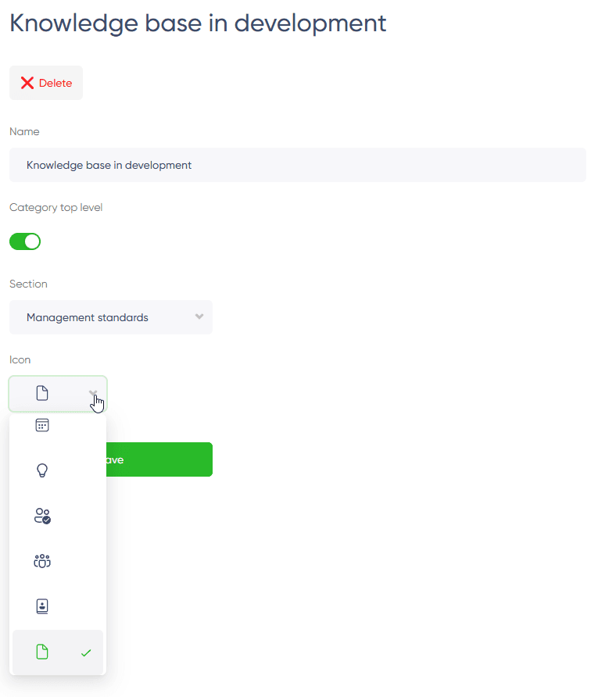Click the Section label

[28, 284]
